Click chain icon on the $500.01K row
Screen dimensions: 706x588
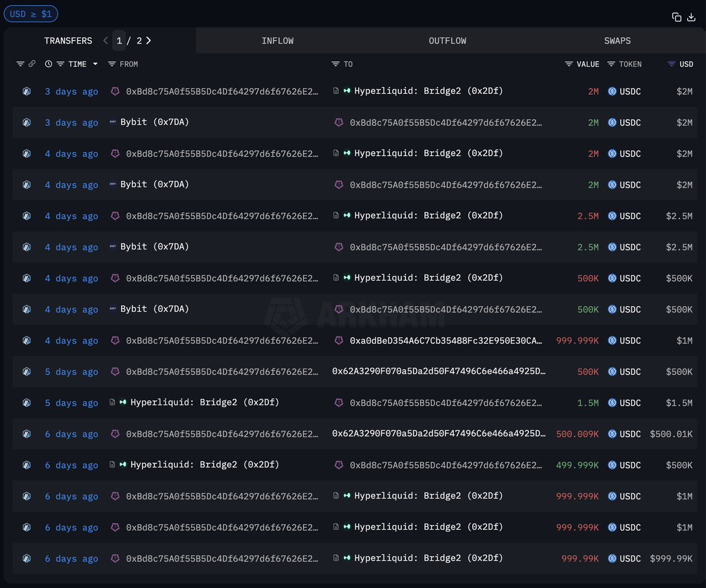26,434
